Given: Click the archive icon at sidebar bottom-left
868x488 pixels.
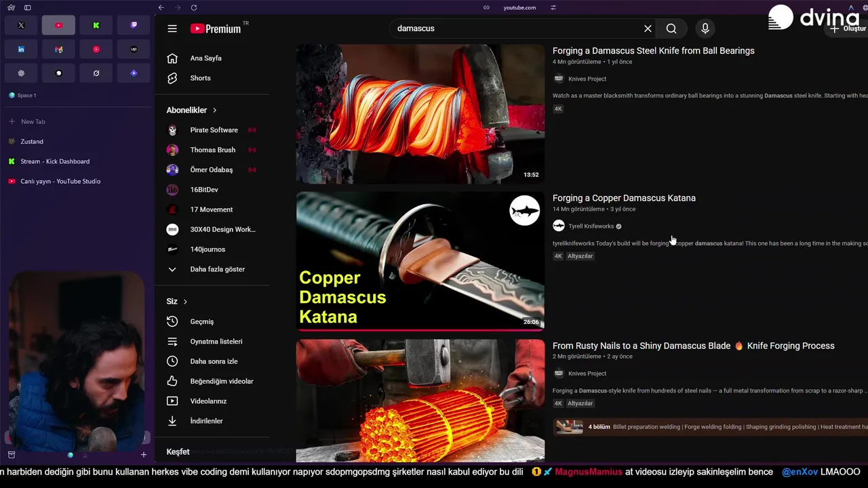Looking at the screenshot, I should click(x=11, y=455).
